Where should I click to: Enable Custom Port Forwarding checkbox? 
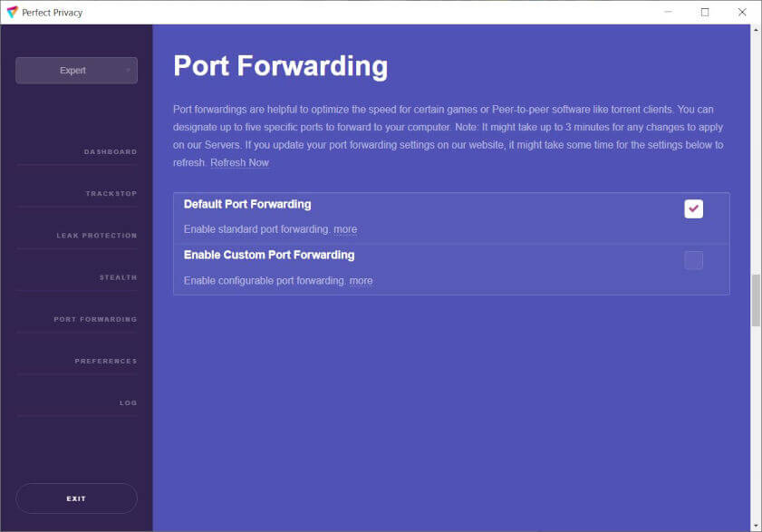(x=693, y=260)
